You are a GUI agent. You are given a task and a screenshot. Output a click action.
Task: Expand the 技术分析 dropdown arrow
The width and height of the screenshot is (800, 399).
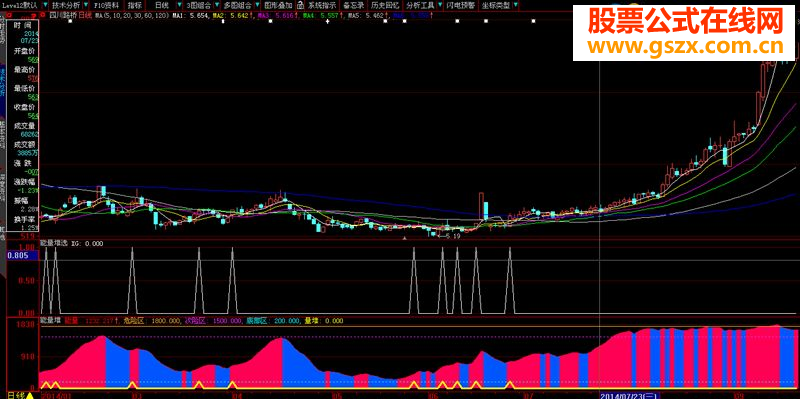coord(86,6)
